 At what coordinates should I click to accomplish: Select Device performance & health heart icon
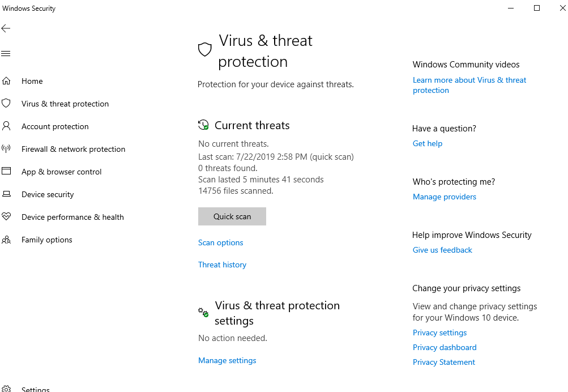(x=6, y=217)
